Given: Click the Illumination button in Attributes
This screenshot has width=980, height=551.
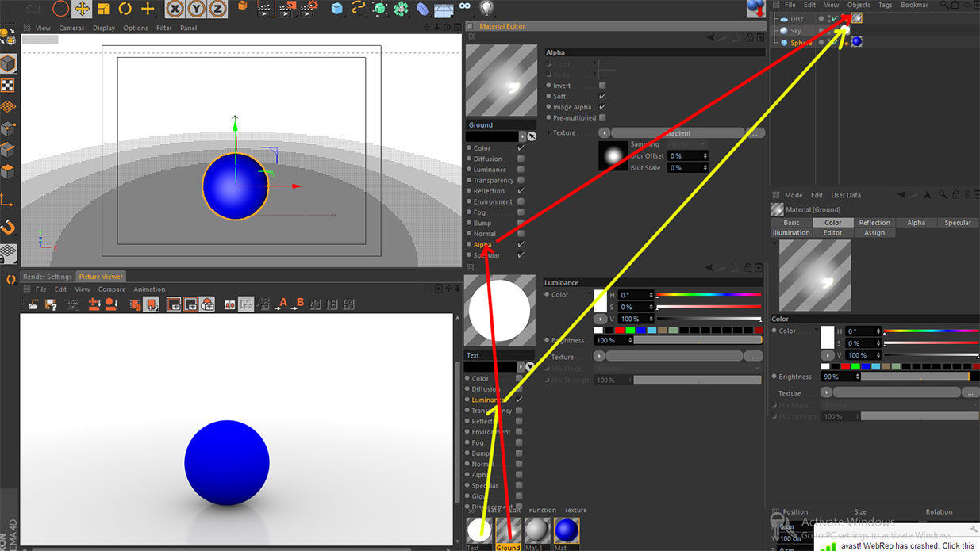Looking at the screenshot, I should tap(791, 233).
